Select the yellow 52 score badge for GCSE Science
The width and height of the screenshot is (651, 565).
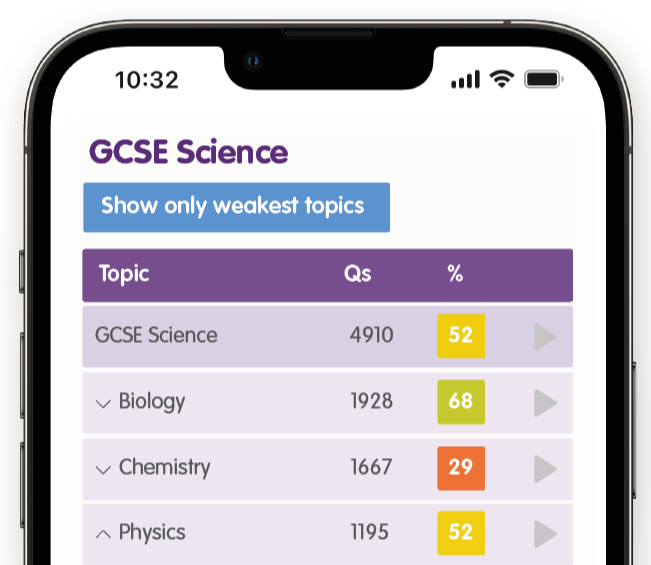[461, 336]
